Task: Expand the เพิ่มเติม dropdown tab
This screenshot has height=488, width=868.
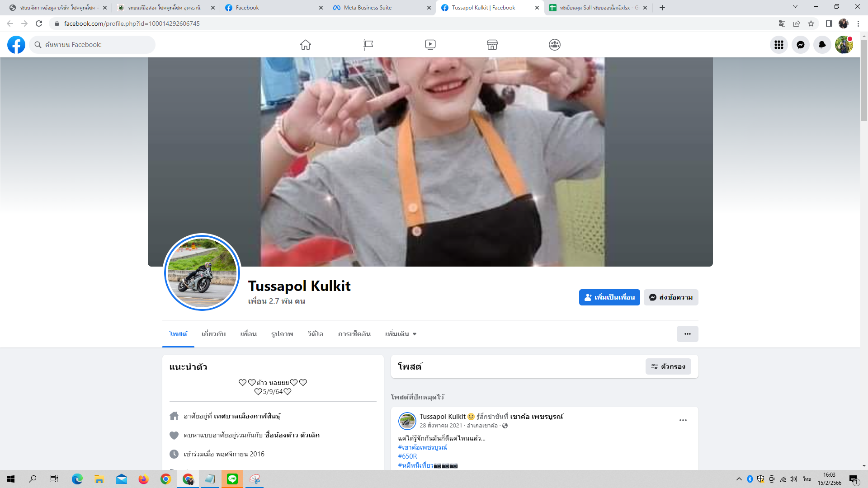Action: pos(401,334)
